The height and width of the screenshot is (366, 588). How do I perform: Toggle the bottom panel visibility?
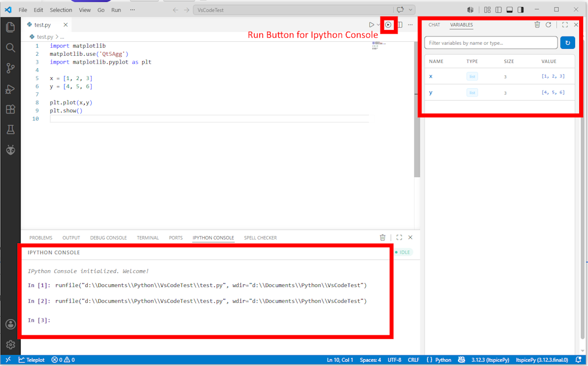[509, 10]
